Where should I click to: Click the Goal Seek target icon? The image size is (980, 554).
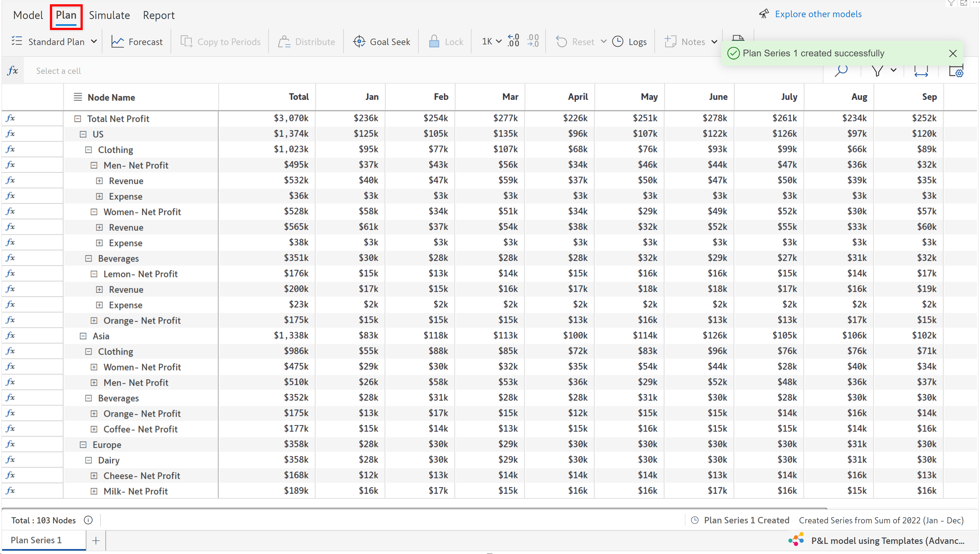click(x=359, y=41)
